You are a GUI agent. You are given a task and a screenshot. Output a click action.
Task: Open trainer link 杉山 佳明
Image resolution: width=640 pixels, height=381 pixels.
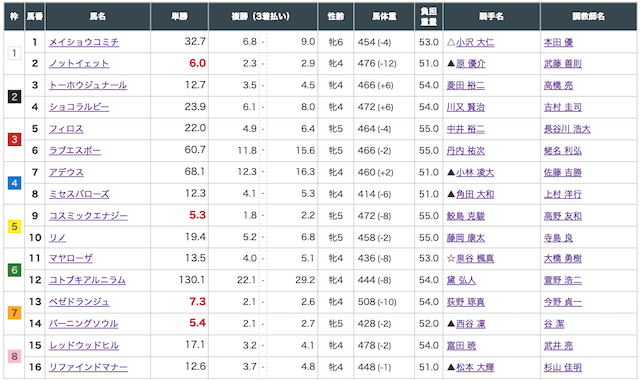tap(562, 367)
